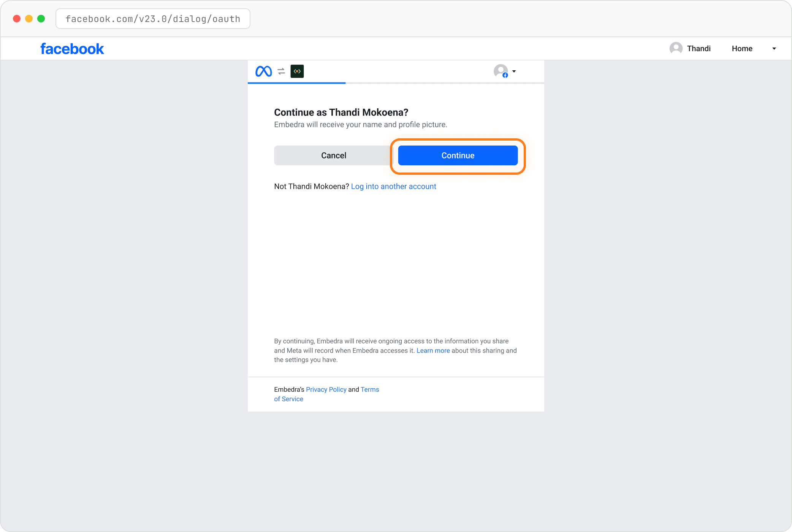
Task: Click the 'Continue as Thandi Mokoena?' heading
Action: [x=341, y=112]
